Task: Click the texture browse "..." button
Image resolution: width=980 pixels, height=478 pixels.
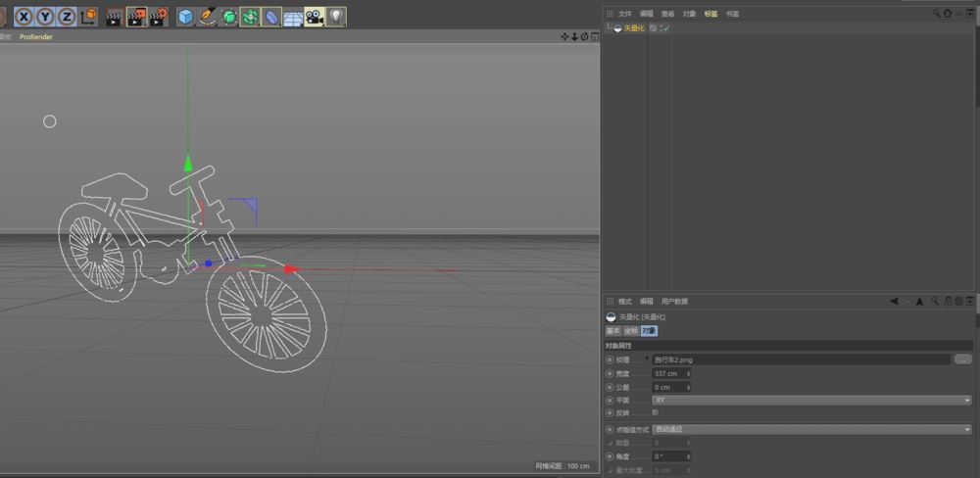Action: coord(961,359)
